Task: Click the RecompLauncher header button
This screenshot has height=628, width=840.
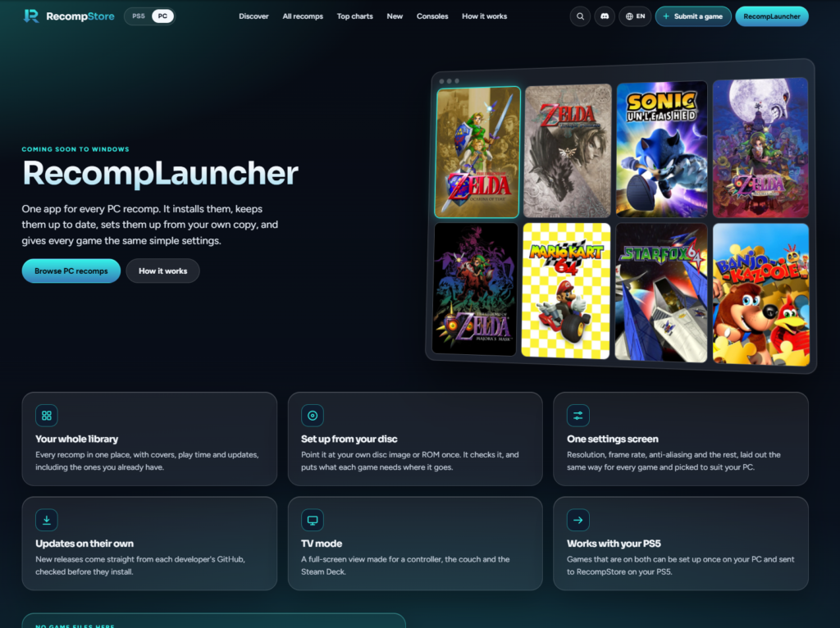Action: pos(772,16)
